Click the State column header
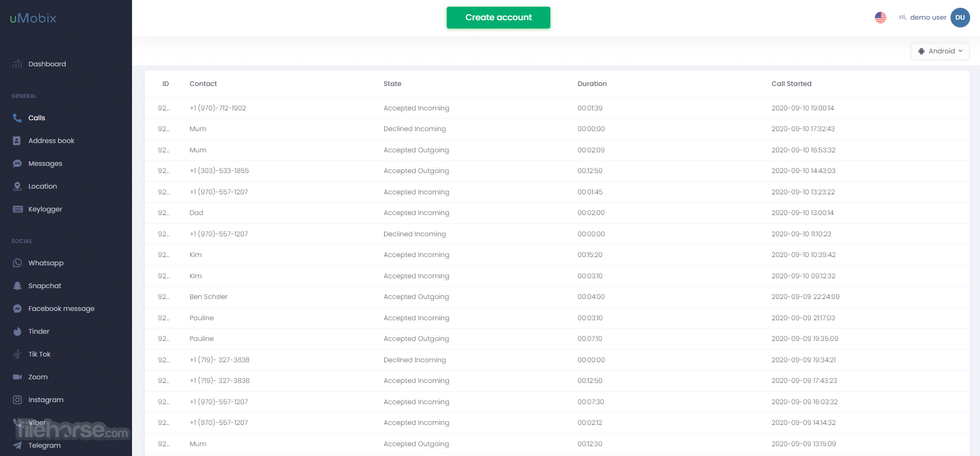The height and width of the screenshot is (456, 980). tap(392, 83)
